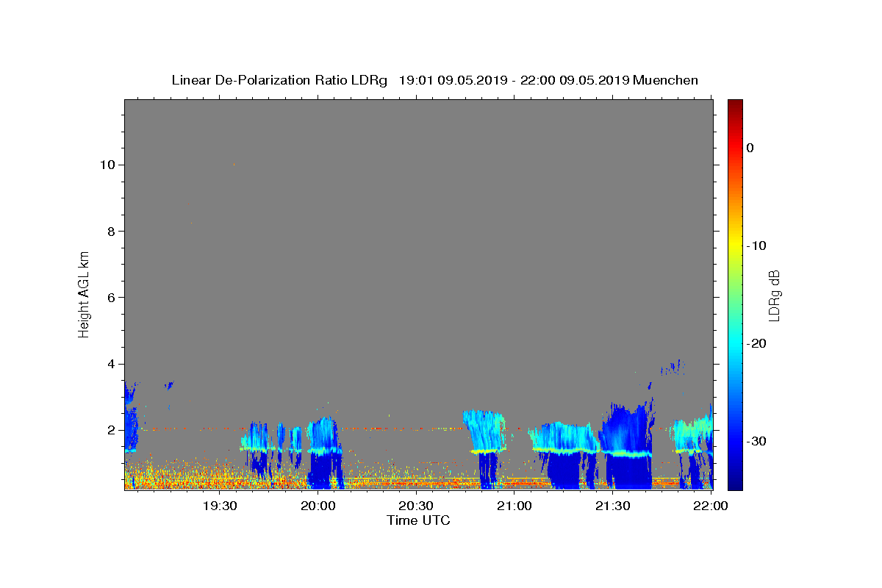Click the '2' height tick label
The height and width of the screenshot is (588, 882).
click(x=112, y=430)
